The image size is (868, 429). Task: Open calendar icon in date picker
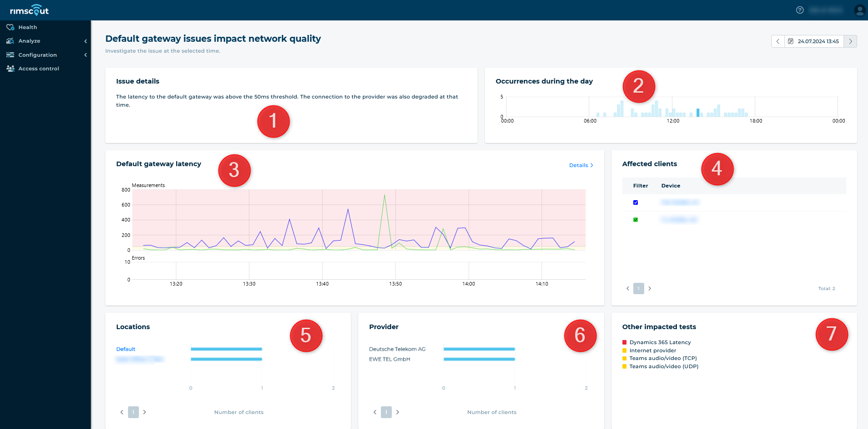click(x=791, y=41)
